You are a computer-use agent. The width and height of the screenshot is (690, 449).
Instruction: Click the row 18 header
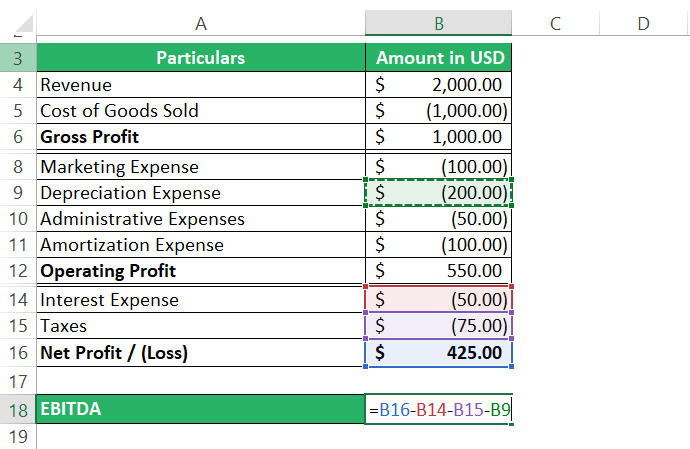click(x=18, y=409)
